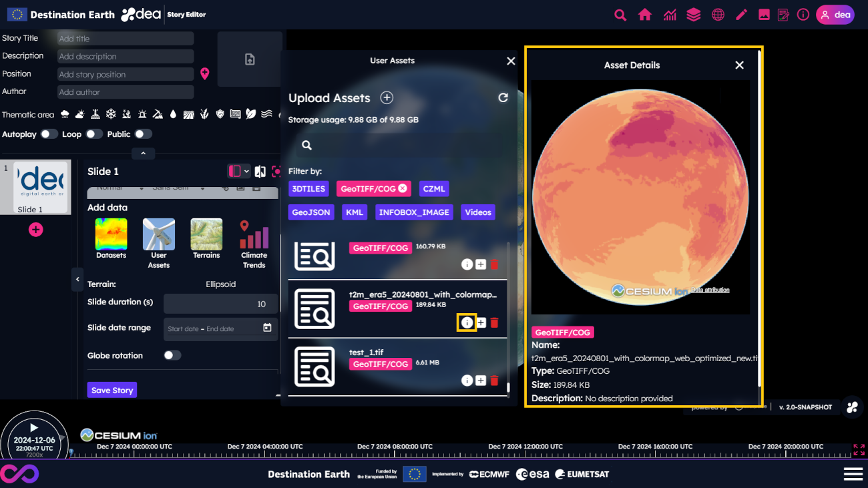Image resolution: width=868 pixels, height=488 pixels.
Task: Select the snowflake thematic area icon
Action: pos(111,114)
